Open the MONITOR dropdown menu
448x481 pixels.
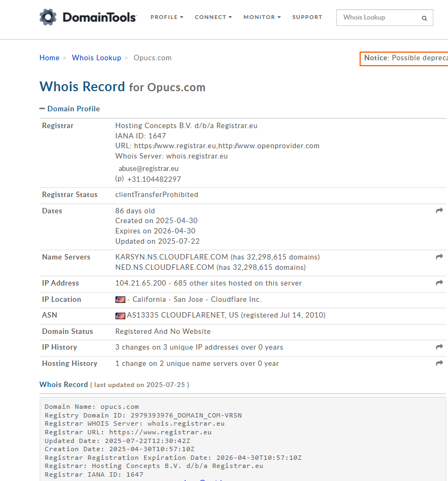(x=262, y=17)
